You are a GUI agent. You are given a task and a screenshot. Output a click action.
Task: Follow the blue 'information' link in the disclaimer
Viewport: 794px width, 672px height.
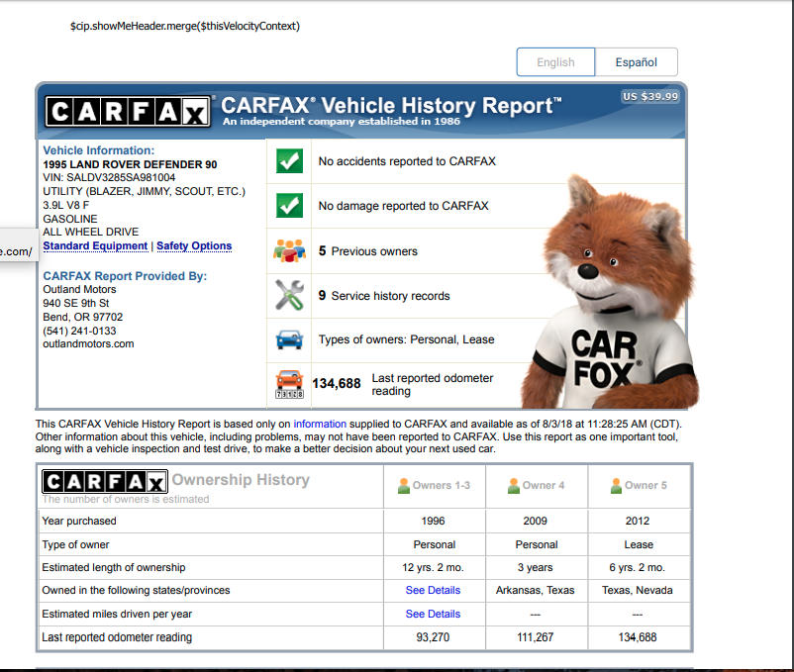tap(320, 424)
